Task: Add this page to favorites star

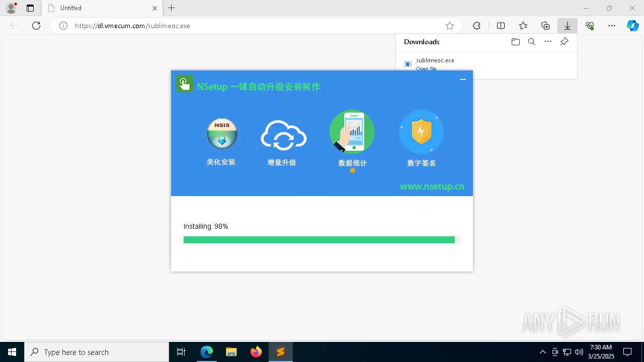Action: click(450, 26)
